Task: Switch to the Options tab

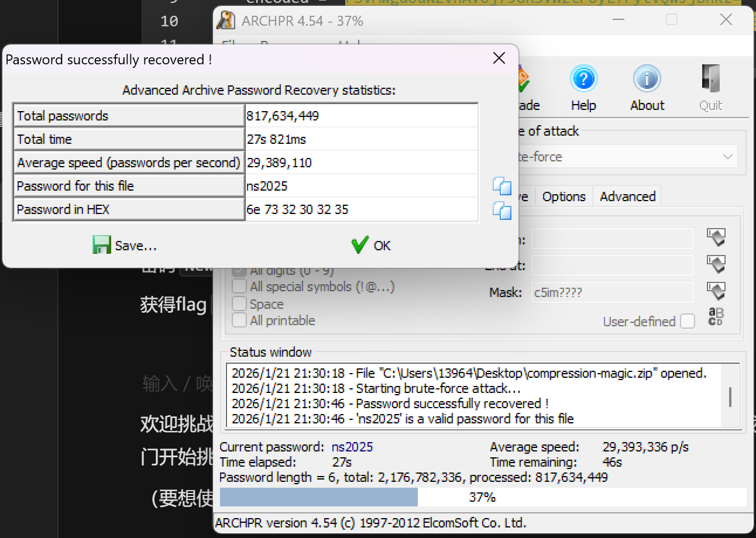Action: pyautogui.click(x=564, y=196)
